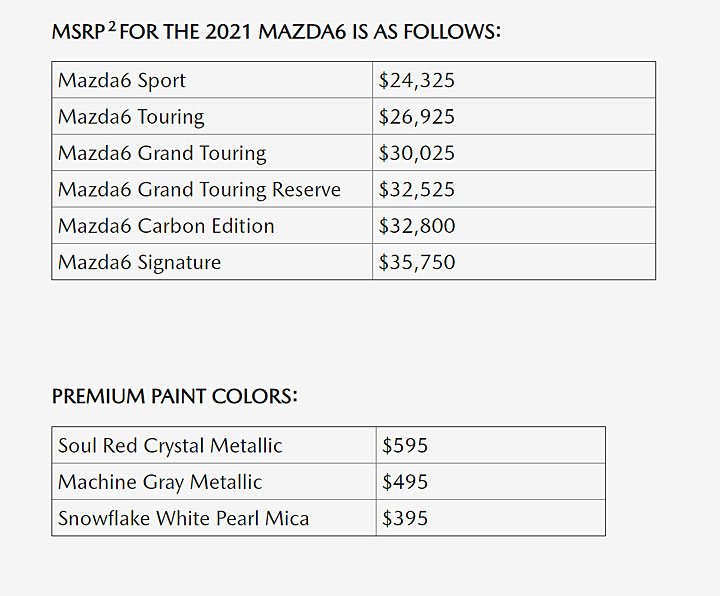Select the Mazda6 Signature row label

[139, 262]
